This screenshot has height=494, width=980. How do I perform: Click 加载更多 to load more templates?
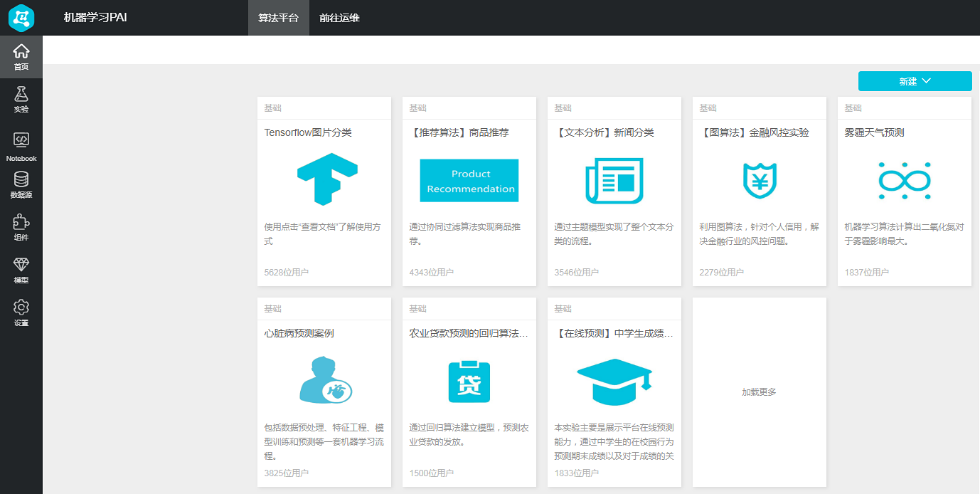click(x=759, y=392)
